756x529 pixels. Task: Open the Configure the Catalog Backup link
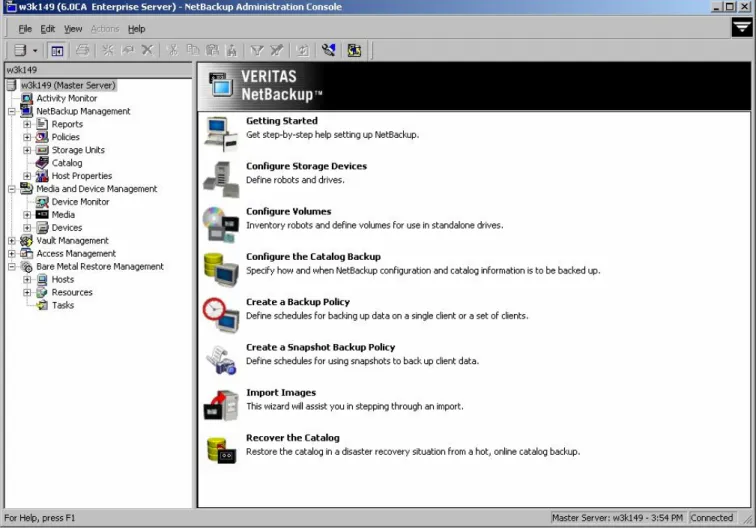click(313, 257)
